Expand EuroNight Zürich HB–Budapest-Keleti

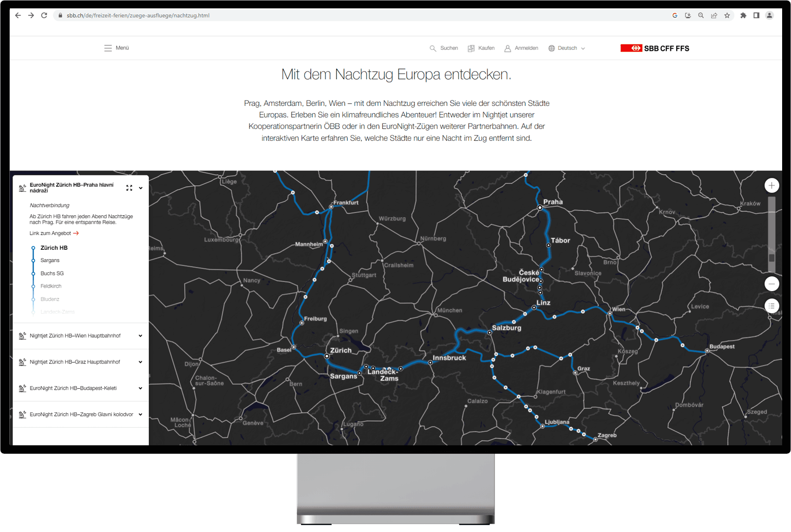click(x=81, y=388)
